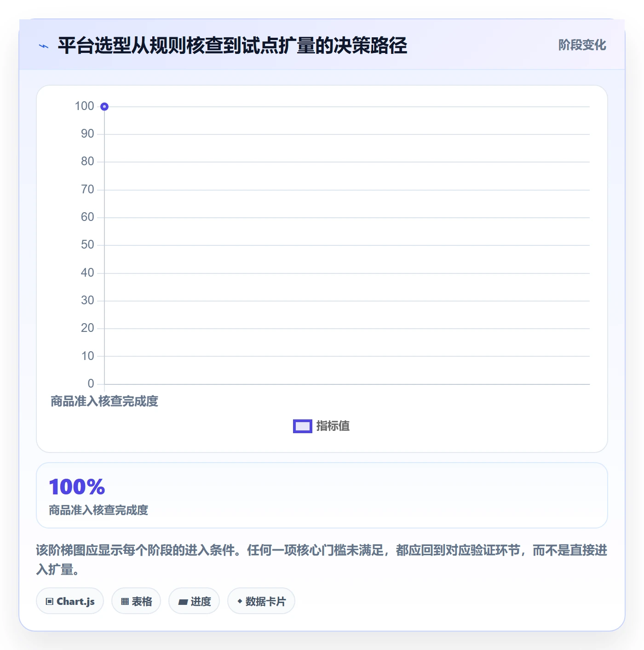
Task: Click the data point at value 100
Action: pyautogui.click(x=104, y=107)
